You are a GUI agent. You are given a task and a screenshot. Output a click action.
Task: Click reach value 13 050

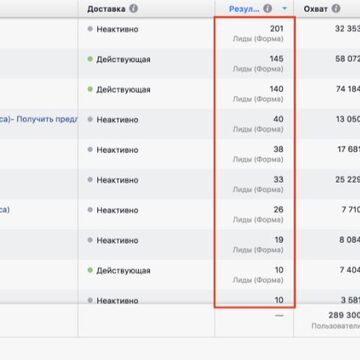tap(348, 119)
